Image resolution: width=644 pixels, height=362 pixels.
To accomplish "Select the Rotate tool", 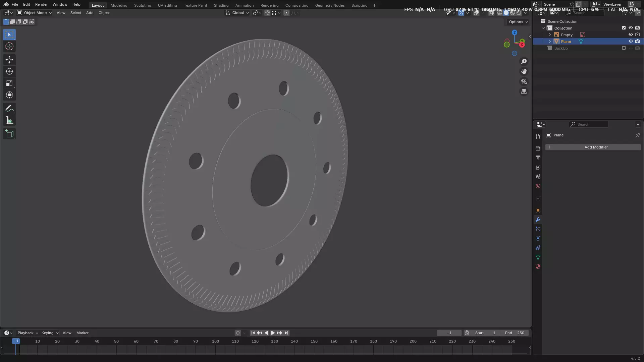I will [9, 71].
